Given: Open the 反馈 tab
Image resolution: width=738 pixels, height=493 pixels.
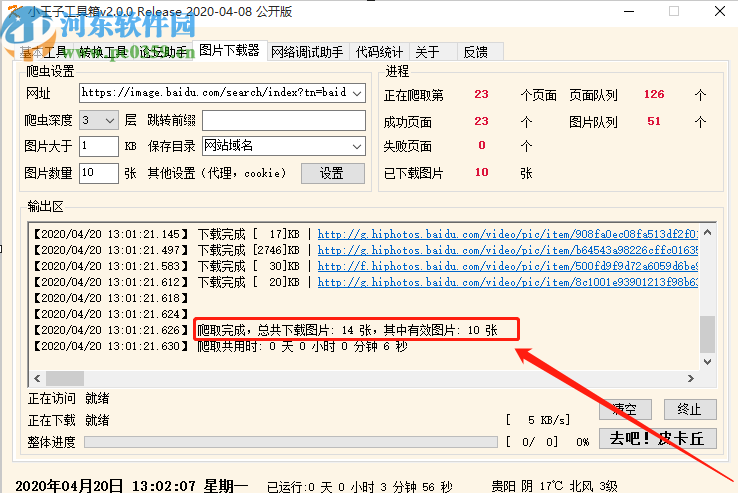Looking at the screenshot, I should (481, 52).
